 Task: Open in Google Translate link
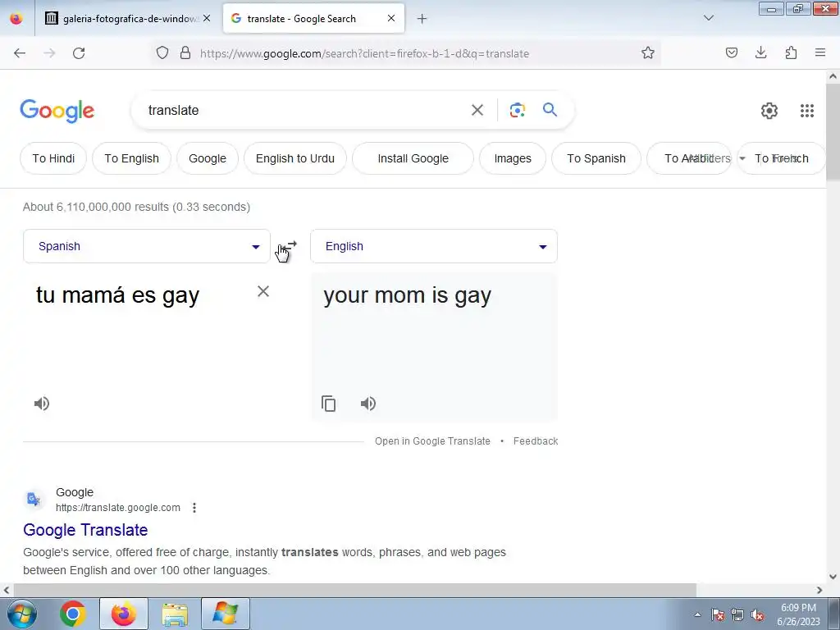(432, 441)
